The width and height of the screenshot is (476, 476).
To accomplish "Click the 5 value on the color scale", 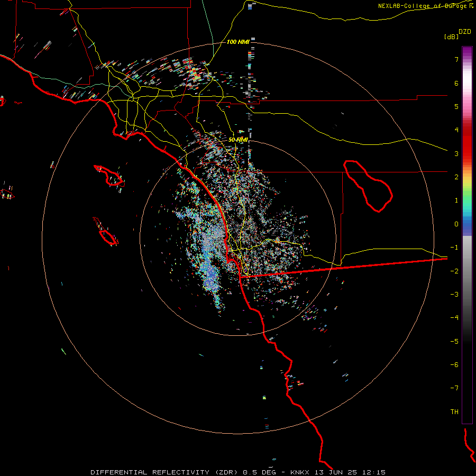I will (456, 106).
